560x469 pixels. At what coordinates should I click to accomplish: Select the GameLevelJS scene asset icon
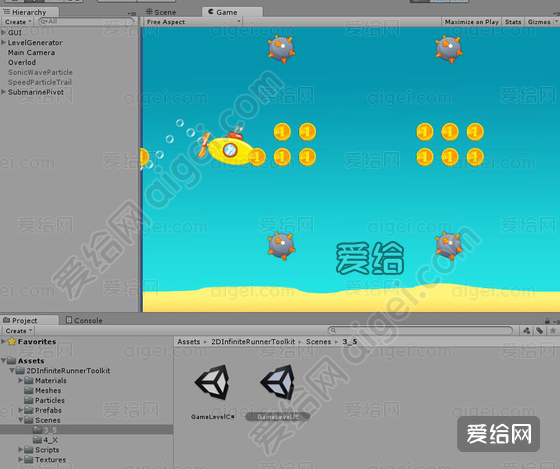278,382
